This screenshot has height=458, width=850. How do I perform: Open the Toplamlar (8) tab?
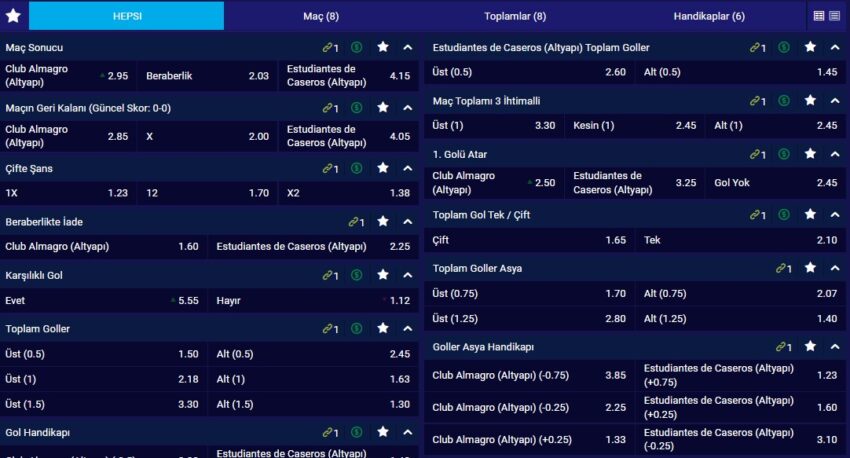coord(513,16)
